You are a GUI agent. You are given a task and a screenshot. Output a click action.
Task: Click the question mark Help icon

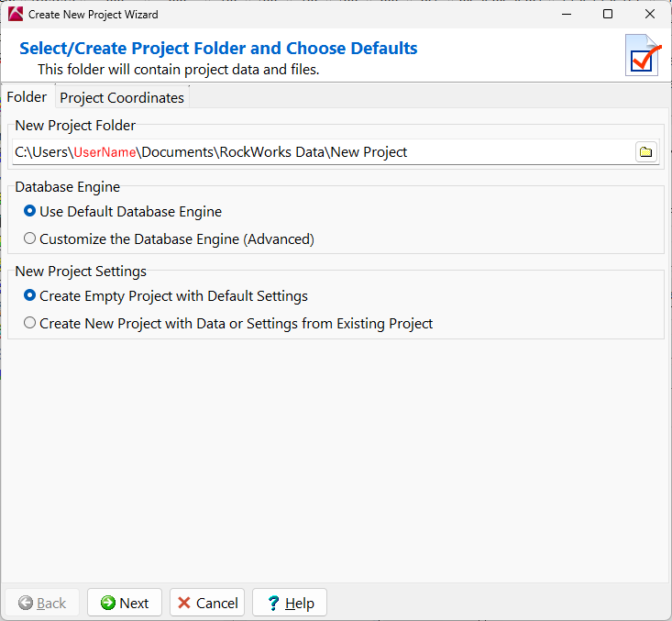[272, 603]
